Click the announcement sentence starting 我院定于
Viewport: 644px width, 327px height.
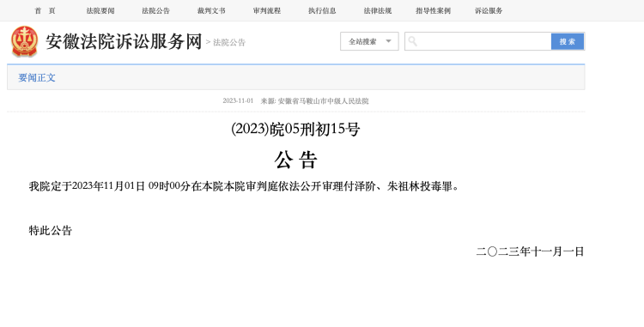pos(244,186)
